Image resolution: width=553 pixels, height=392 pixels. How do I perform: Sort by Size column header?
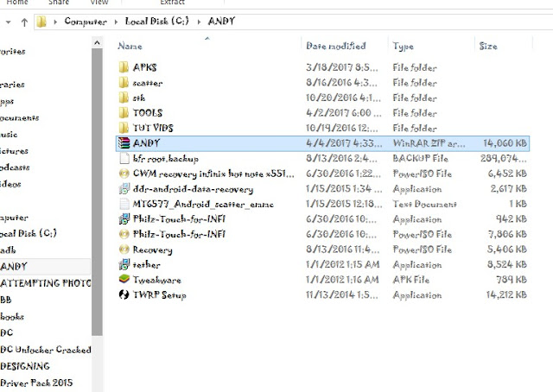coord(488,46)
